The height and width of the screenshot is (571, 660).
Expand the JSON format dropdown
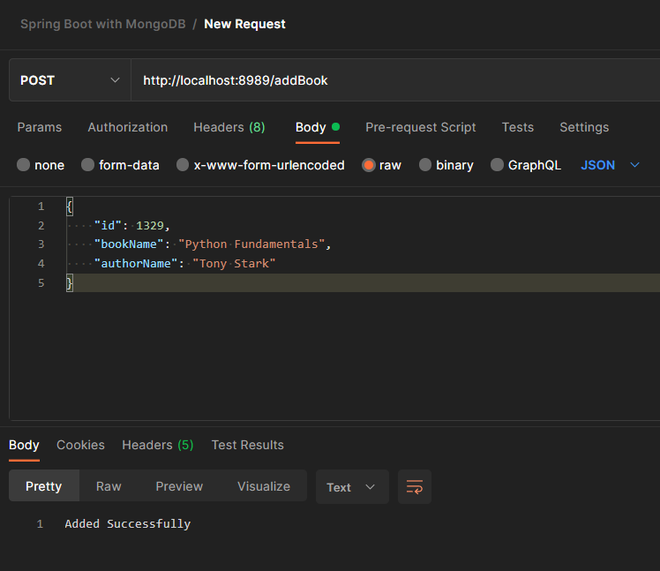[609, 165]
